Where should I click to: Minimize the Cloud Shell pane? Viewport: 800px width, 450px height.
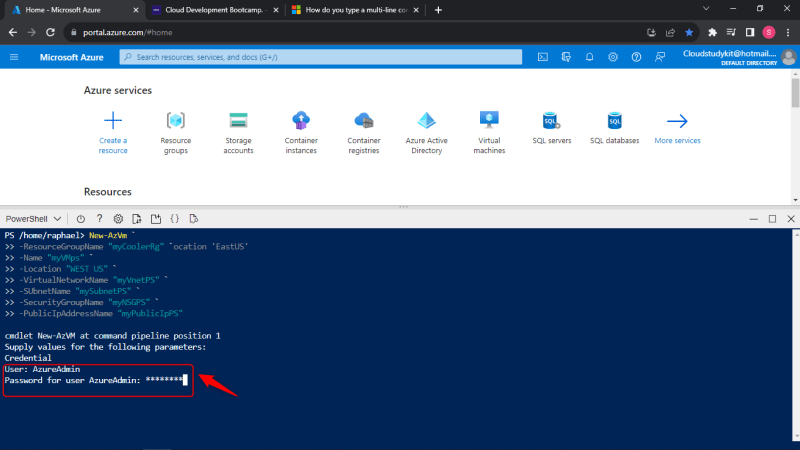[754, 219]
